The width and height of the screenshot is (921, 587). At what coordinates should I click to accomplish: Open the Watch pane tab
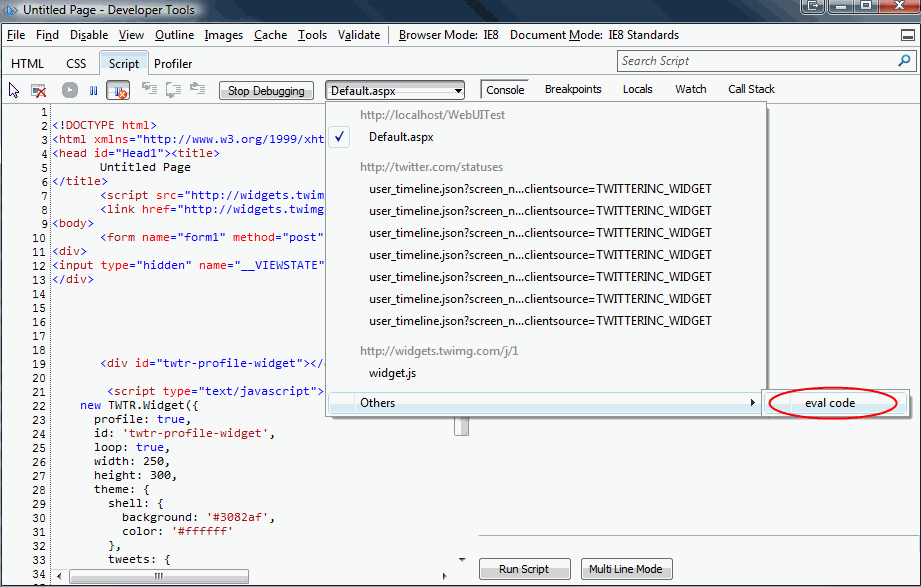click(x=691, y=89)
